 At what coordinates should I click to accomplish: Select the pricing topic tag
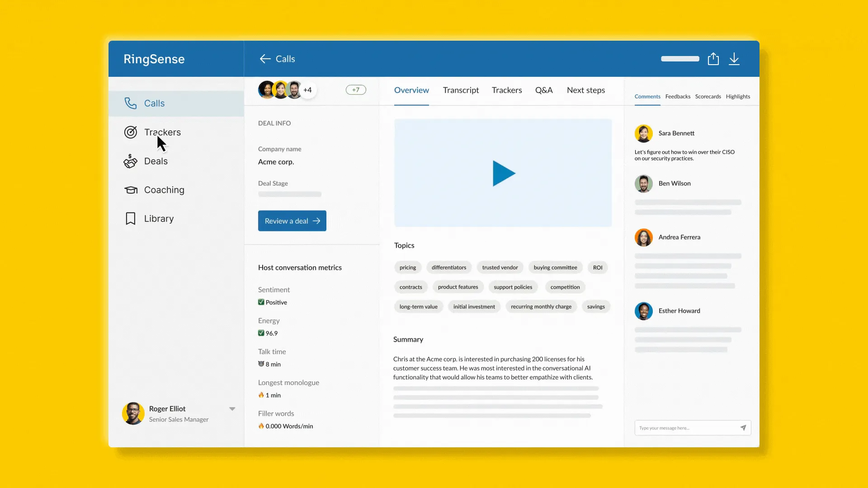tap(407, 267)
